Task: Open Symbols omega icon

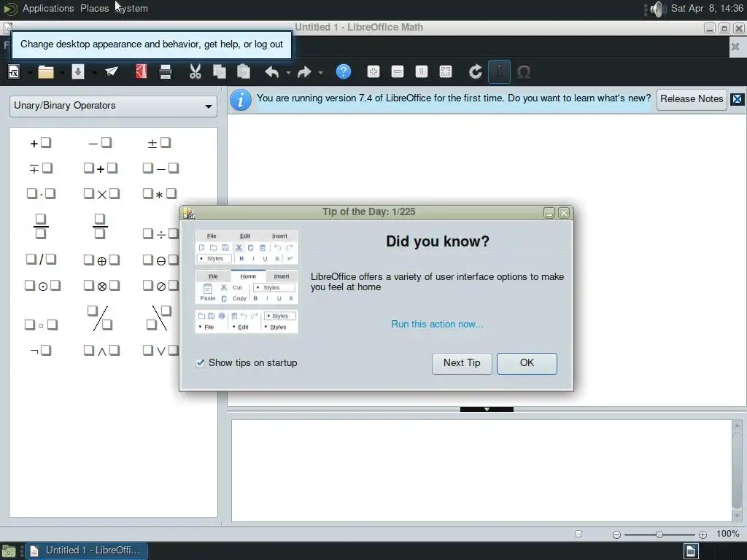Action: point(524,72)
